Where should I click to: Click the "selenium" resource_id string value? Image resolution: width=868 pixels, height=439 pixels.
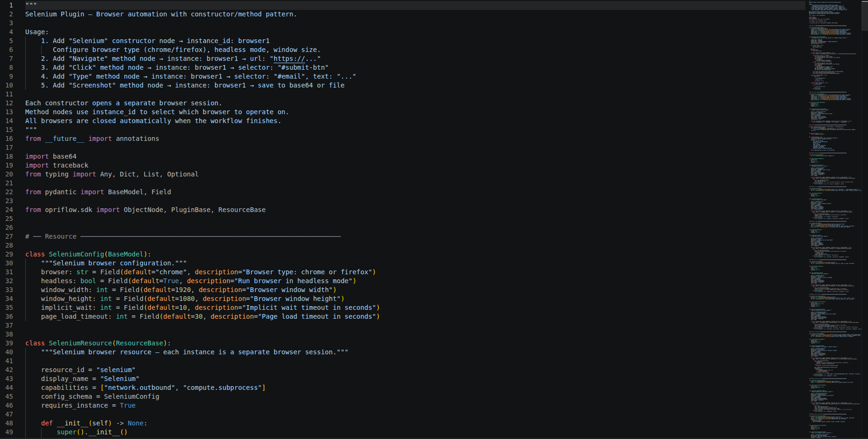pyautogui.click(x=116, y=370)
